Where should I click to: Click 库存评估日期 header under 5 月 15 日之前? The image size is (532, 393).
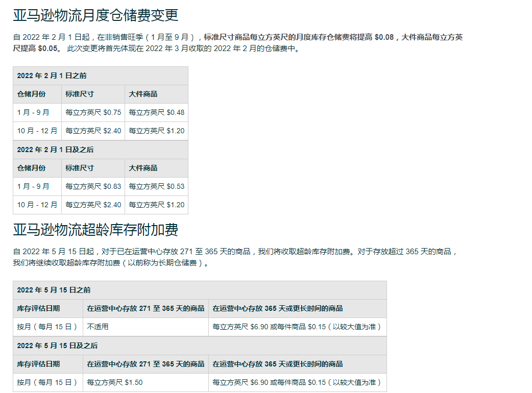pos(38,308)
